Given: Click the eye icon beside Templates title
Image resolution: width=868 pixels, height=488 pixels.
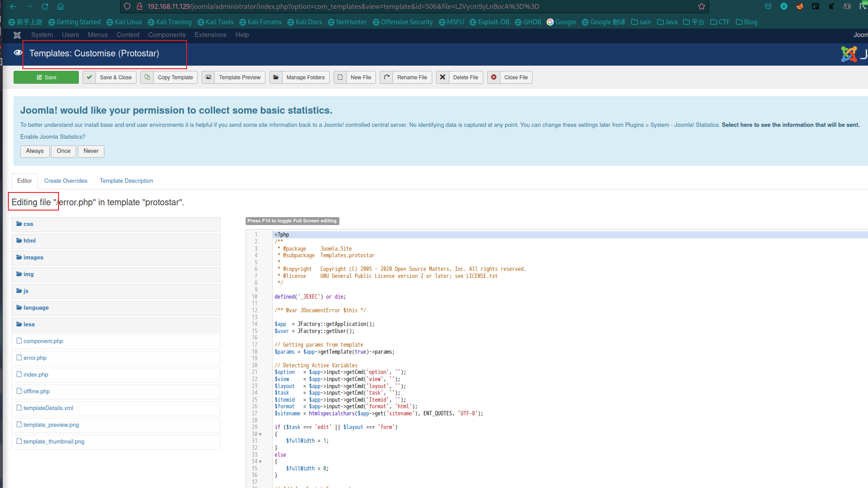Looking at the screenshot, I should click(x=18, y=53).
